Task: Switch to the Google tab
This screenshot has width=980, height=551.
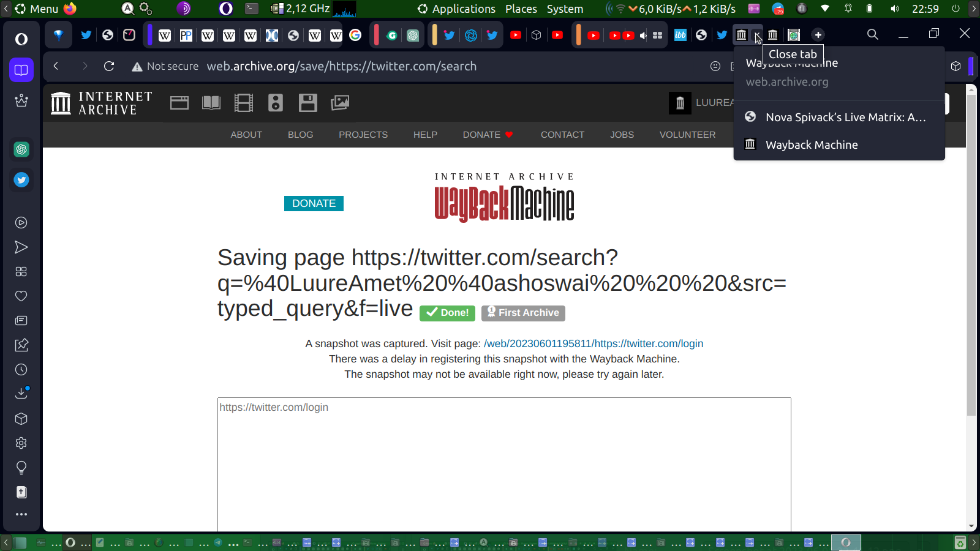Action: pyautogui.click(x=355, y=35)
